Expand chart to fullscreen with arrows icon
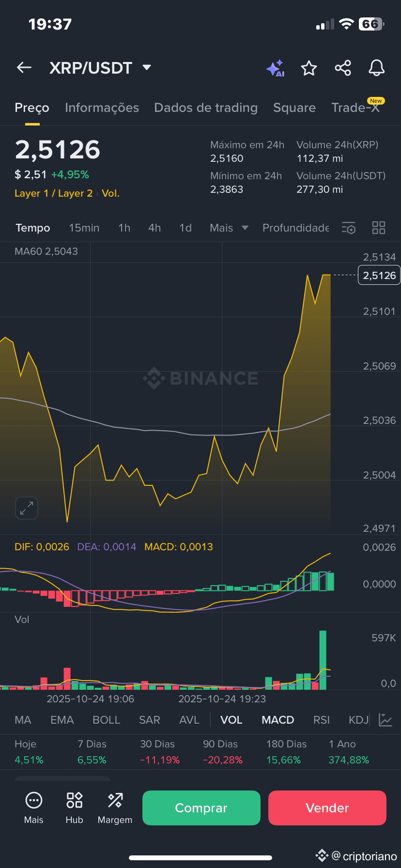Image resolution: width=401 pixels, height=868 pixels. (27, 508)
